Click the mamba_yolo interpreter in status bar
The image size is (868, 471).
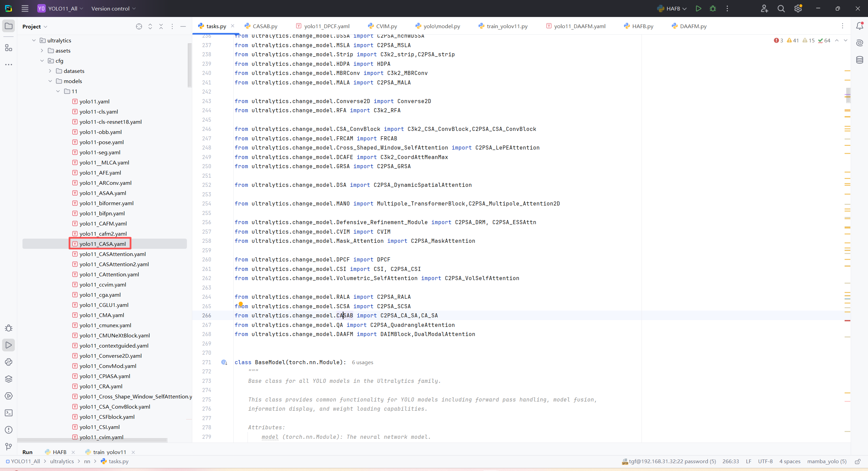(826, 462)
